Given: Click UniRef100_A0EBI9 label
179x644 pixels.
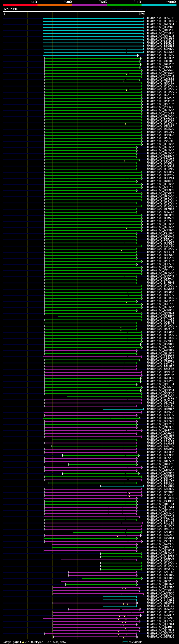Looking at the screenshot, I should click(161, 578).
